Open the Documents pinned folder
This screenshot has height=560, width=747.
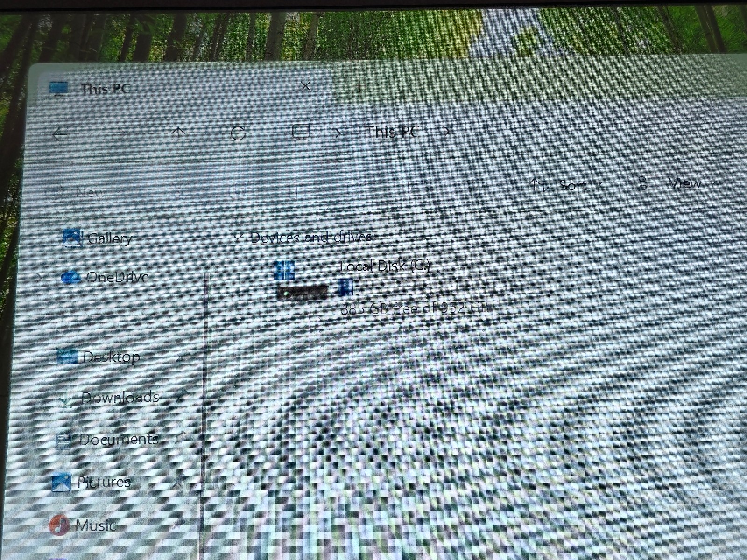[107, 440]
